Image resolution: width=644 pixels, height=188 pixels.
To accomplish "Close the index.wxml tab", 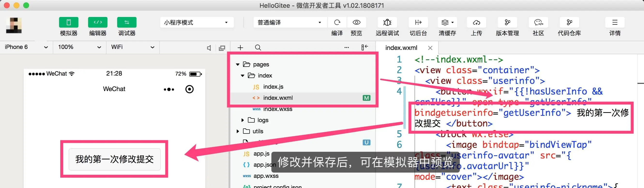I will click(430, 48).
